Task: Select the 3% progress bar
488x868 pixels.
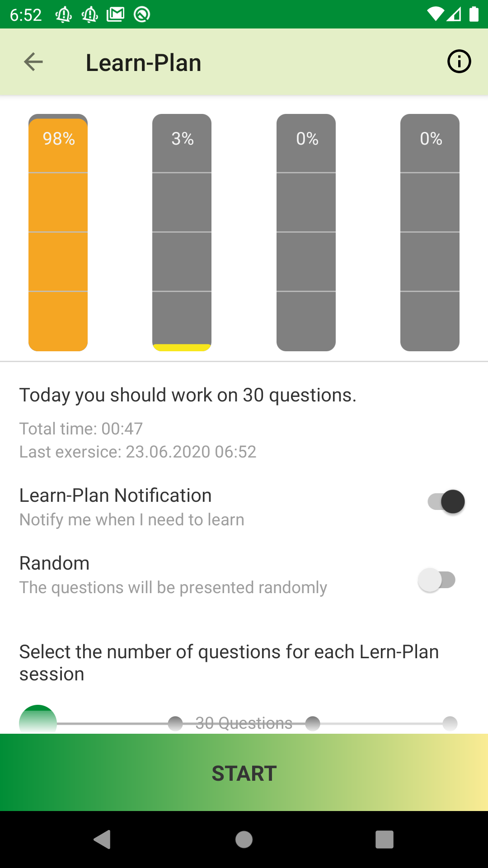Action: (182, 232)
